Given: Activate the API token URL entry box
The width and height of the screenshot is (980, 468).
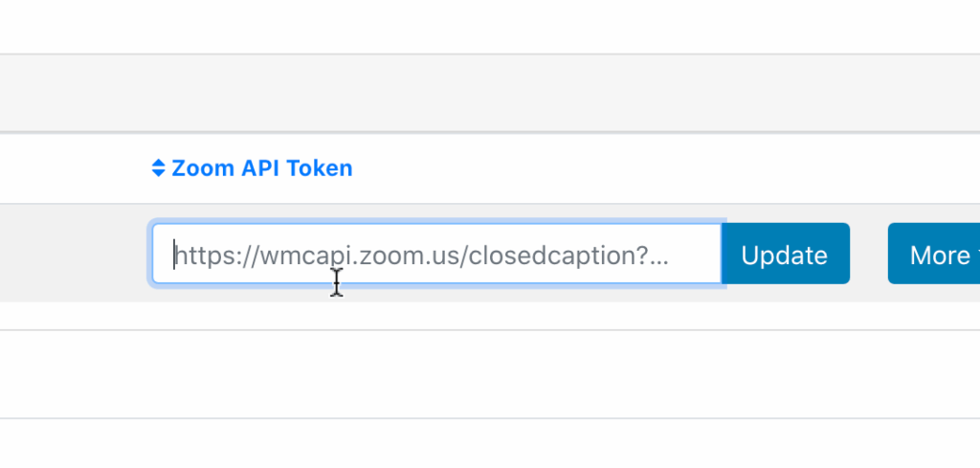Looking at the screenshot, I should click(x=436, y=255).
